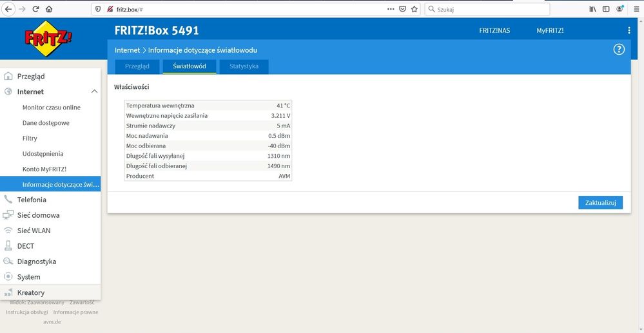Click the Zaktualizuj button
Screen dimensions: 644x333
600,202
